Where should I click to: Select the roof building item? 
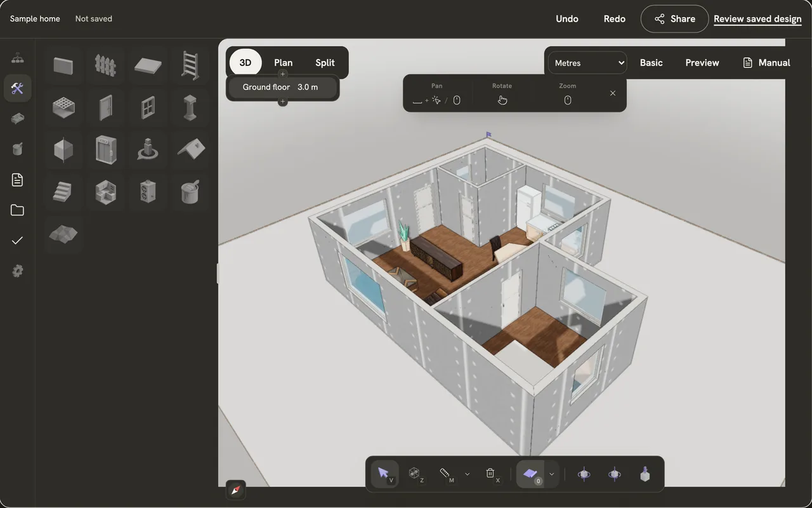190,149
